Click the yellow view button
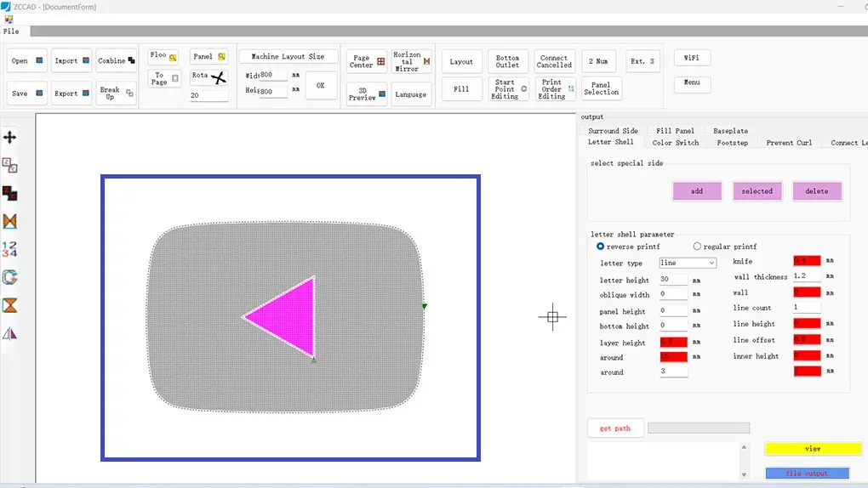This screenshot has width=868, height=488. point(813,449)
